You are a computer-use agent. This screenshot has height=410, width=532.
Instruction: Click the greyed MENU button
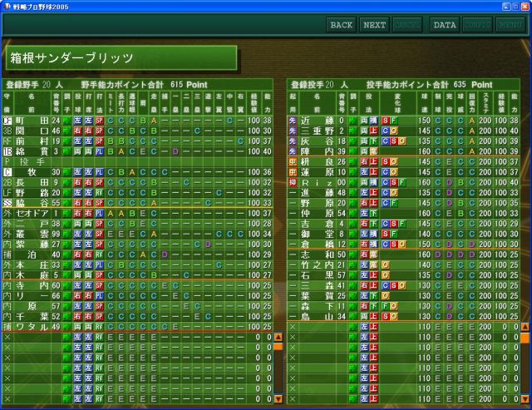[x=510, y=25]
